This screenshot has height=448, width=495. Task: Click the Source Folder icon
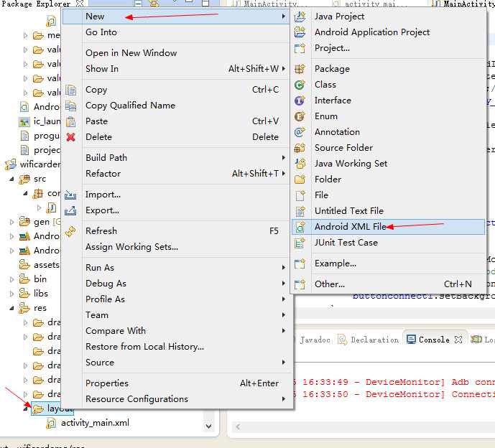click(x=300, y=148)
